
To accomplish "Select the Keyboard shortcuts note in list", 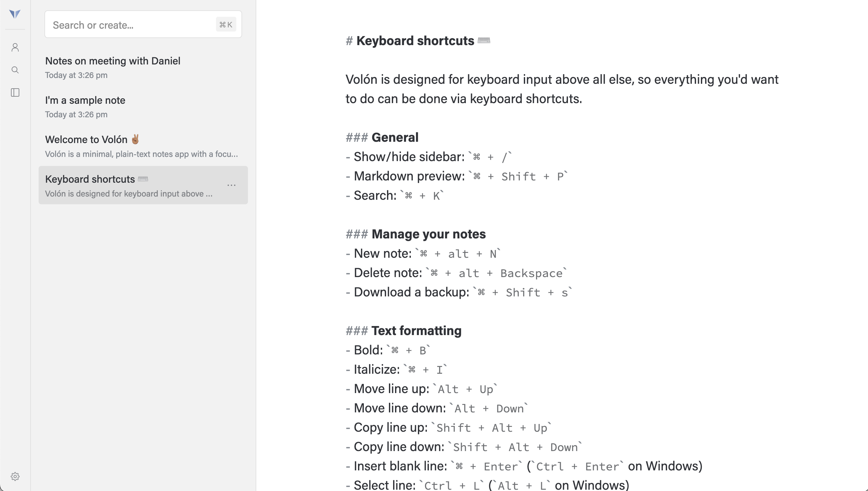I will click(x=143, y=185).
